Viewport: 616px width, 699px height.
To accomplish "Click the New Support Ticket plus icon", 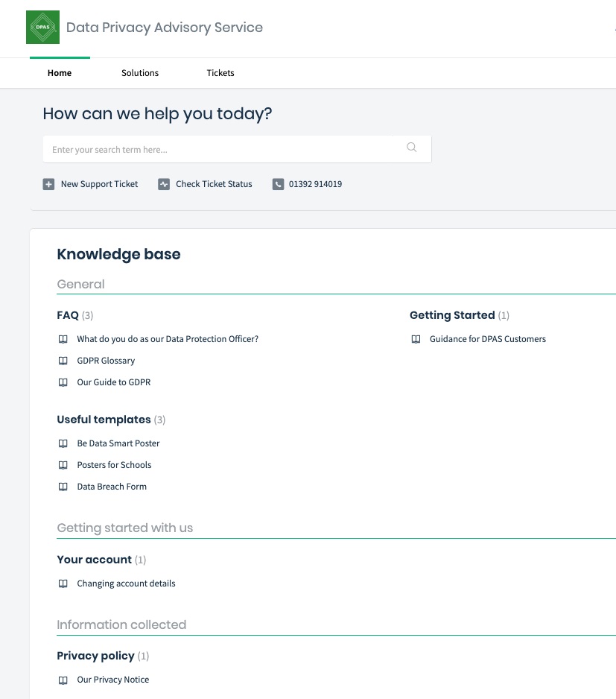I will click(49, 183).
